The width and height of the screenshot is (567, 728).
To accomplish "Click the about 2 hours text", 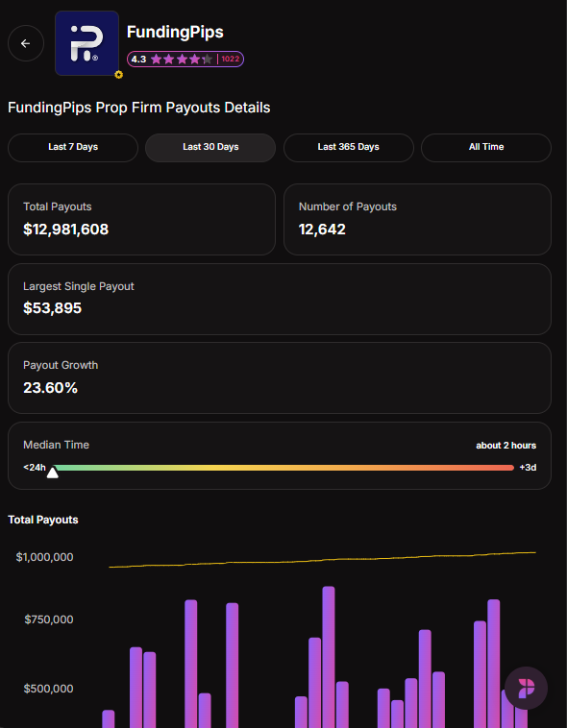I will (x=506, y=446).
